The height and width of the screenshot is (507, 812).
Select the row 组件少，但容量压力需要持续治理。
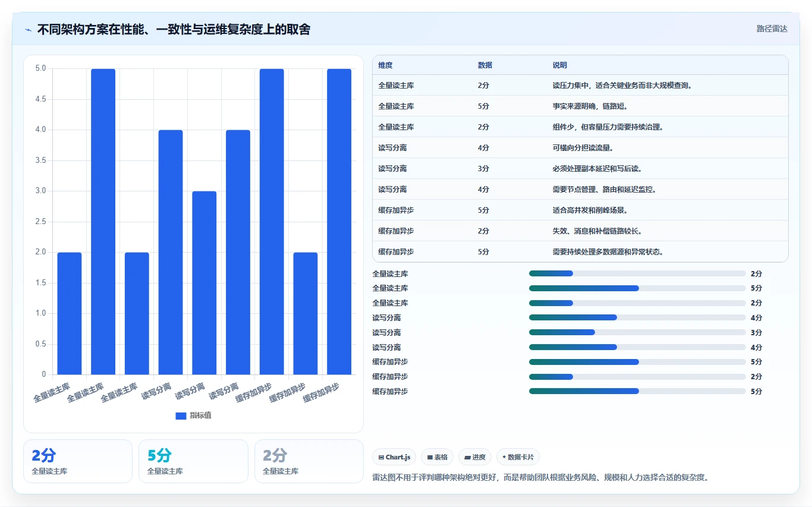click(580, 127)
